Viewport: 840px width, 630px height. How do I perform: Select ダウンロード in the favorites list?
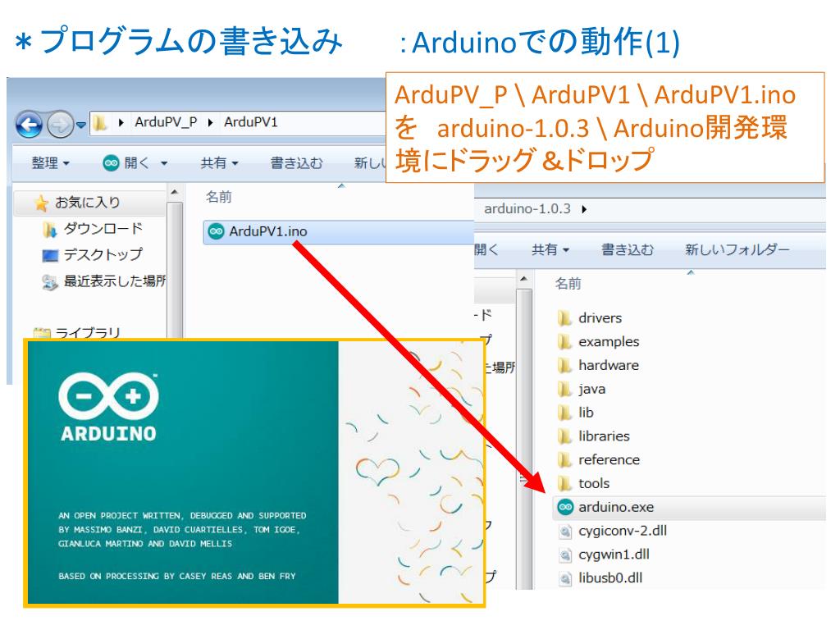click(103, 229)
